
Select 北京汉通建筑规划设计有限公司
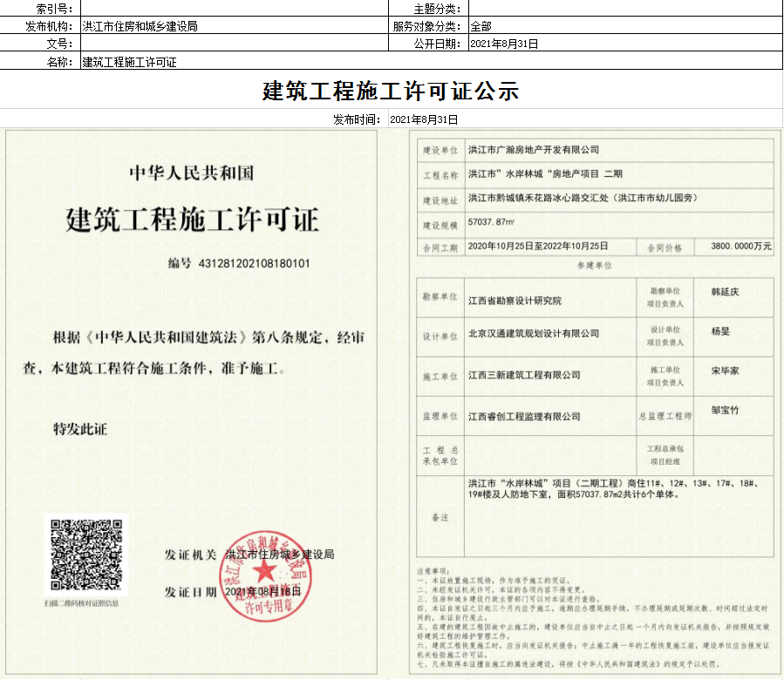point(534,334)
